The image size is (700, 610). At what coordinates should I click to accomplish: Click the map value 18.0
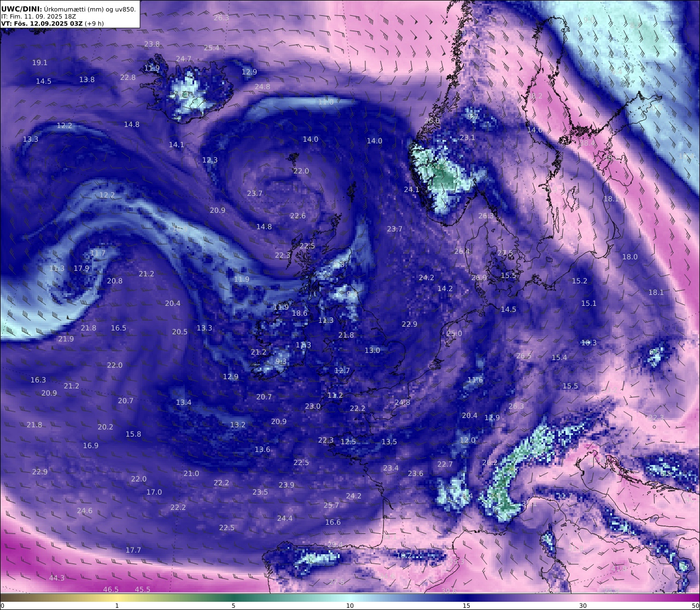point(629,257)
